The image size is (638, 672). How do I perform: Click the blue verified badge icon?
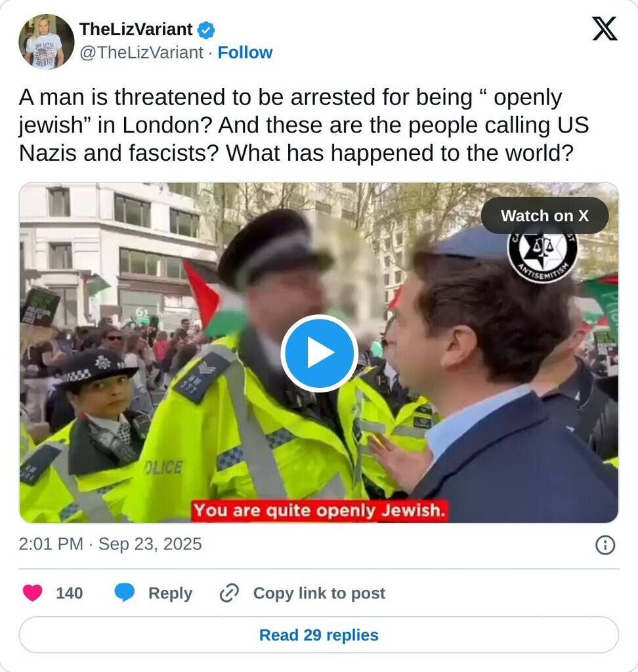coord(206,30)
